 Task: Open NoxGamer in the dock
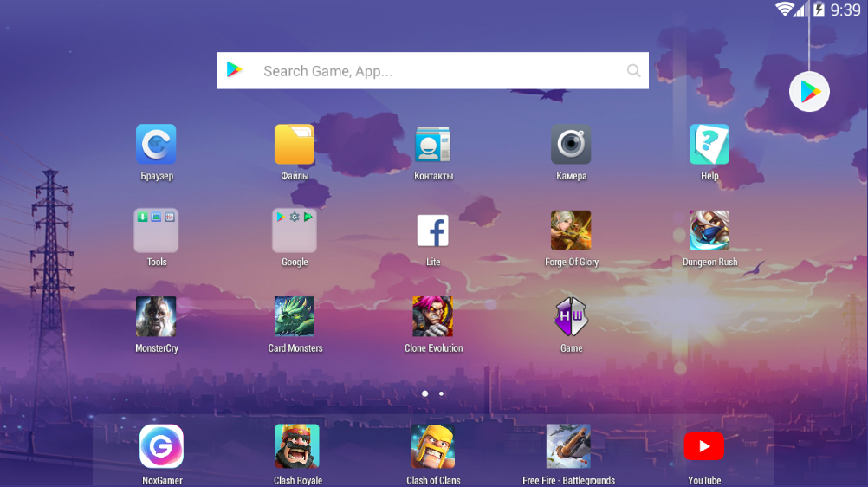point(162,446)
